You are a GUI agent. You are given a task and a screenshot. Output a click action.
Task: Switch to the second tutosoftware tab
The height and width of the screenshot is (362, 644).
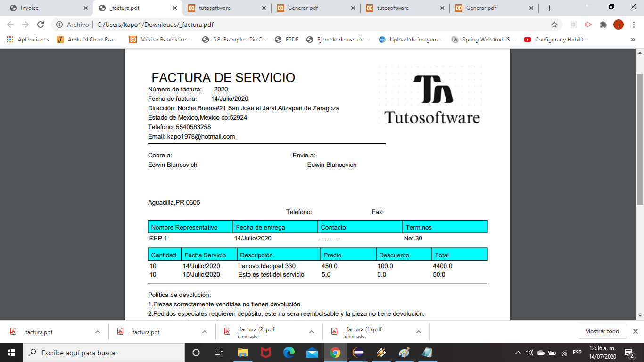click(x=405, y=8)
